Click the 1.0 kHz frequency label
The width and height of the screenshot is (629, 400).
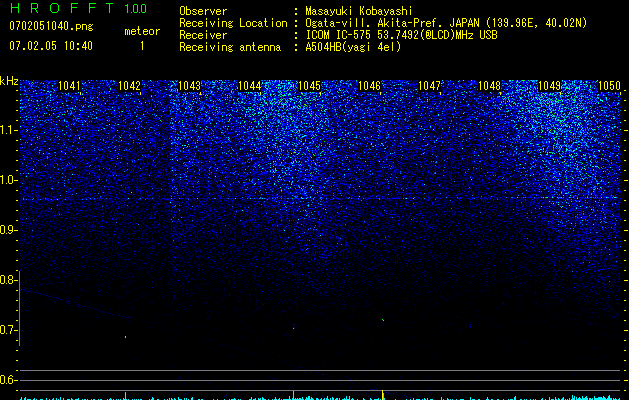(x=8, y=180)
